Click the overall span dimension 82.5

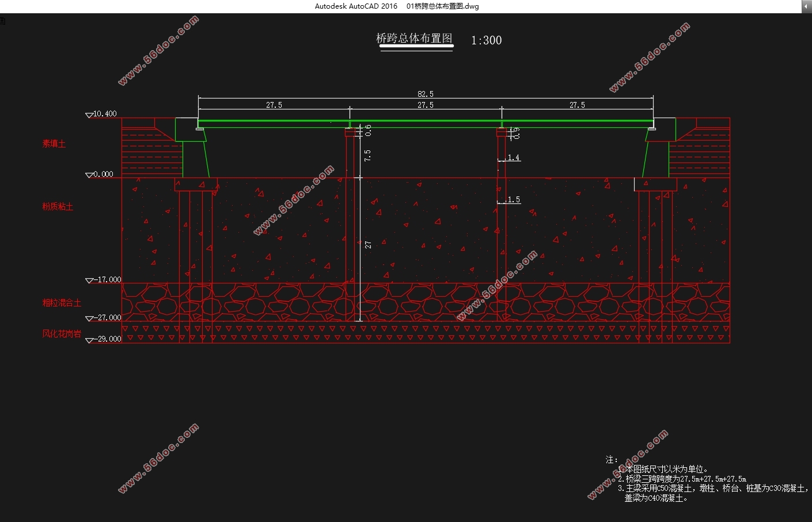coord(426,94)
